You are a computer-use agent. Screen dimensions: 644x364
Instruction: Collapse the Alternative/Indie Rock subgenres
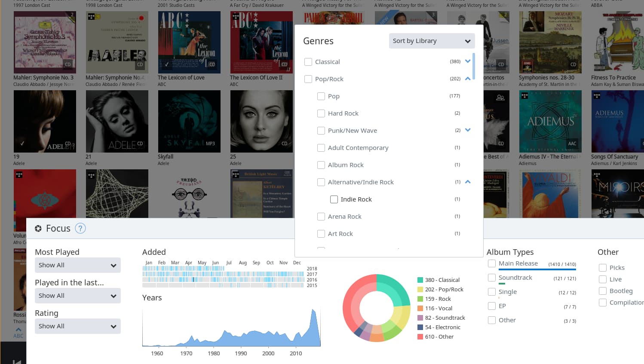click(x=468, y=182)
